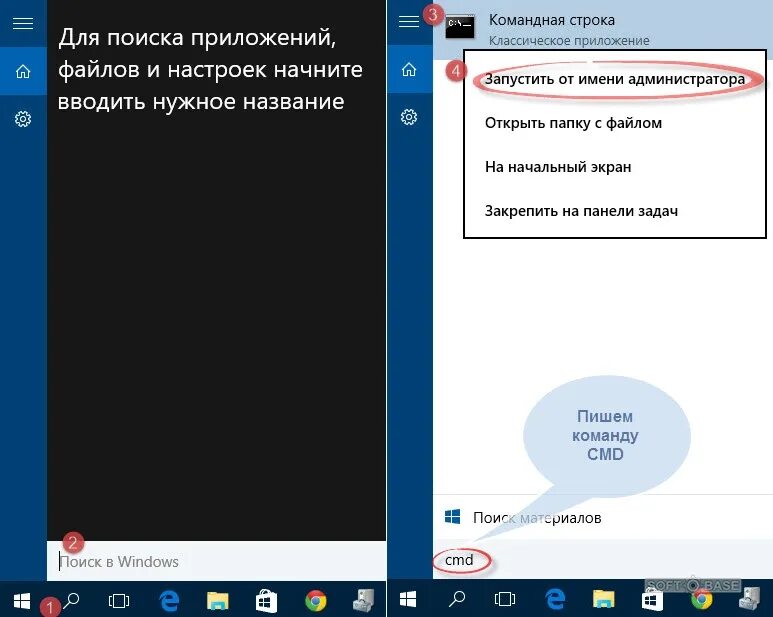Click the Windows Start button on left taskbar
The width and height of the screenshot is (773, 617).
22,601
